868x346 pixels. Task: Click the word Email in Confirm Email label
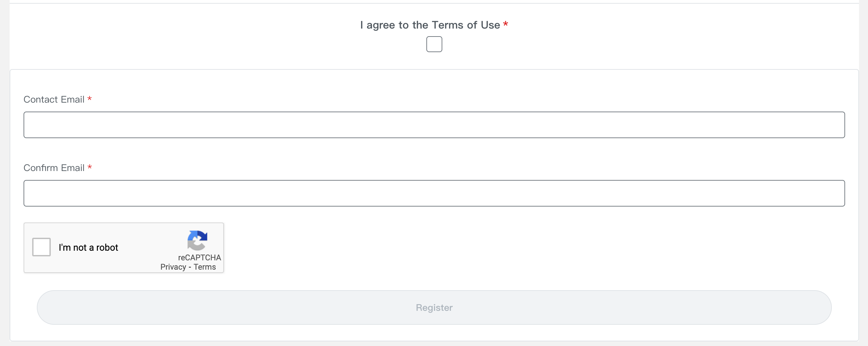pos(72,168)
